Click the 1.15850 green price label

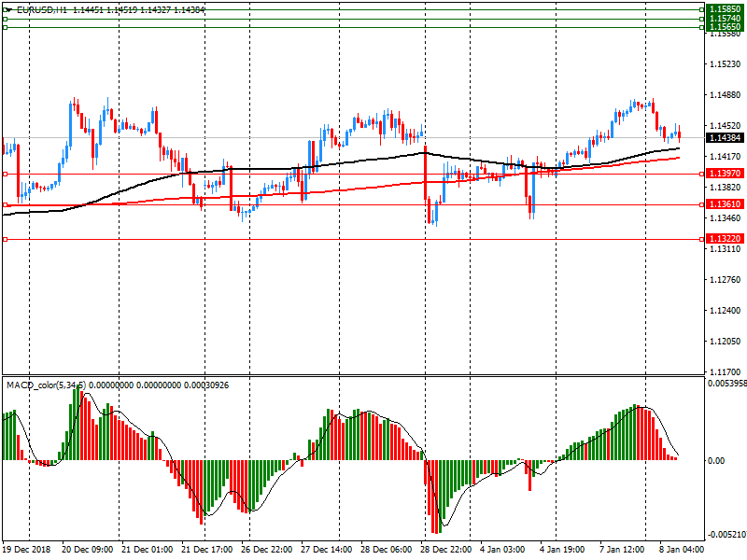[724, 8]
